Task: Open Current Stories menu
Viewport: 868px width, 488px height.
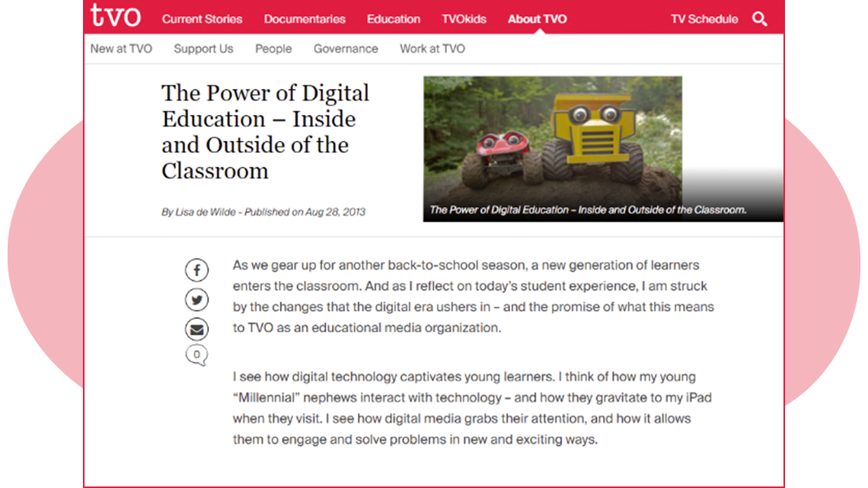Action: 202,19
